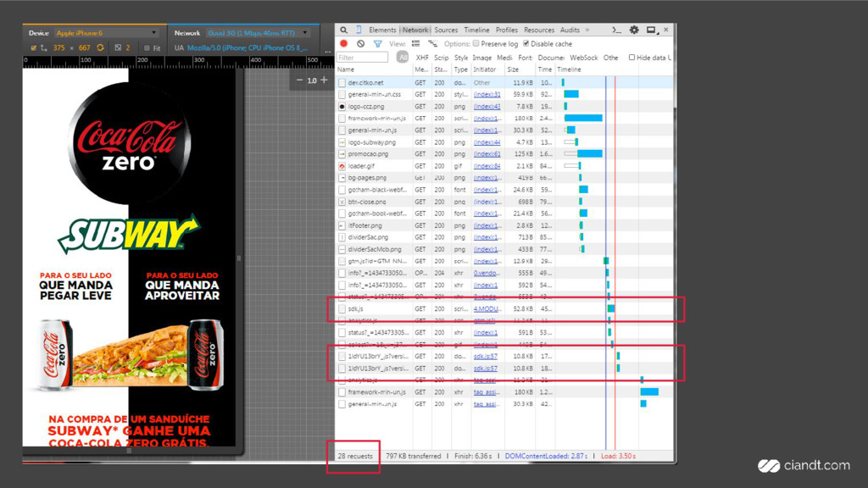Image resolution: width=868 pixels, height=488 pixels.
Task: Sort by the Time column header
Action: click(545, 69)
